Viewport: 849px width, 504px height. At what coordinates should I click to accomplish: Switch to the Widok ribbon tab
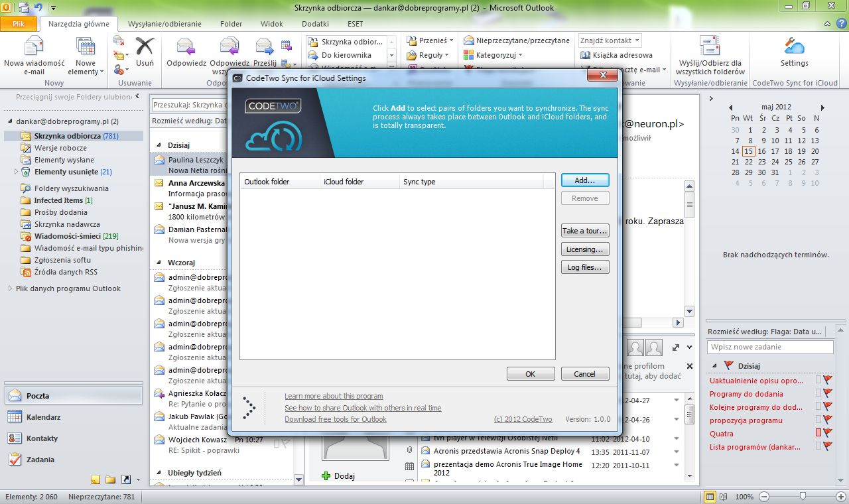click(x=272, y=23)
